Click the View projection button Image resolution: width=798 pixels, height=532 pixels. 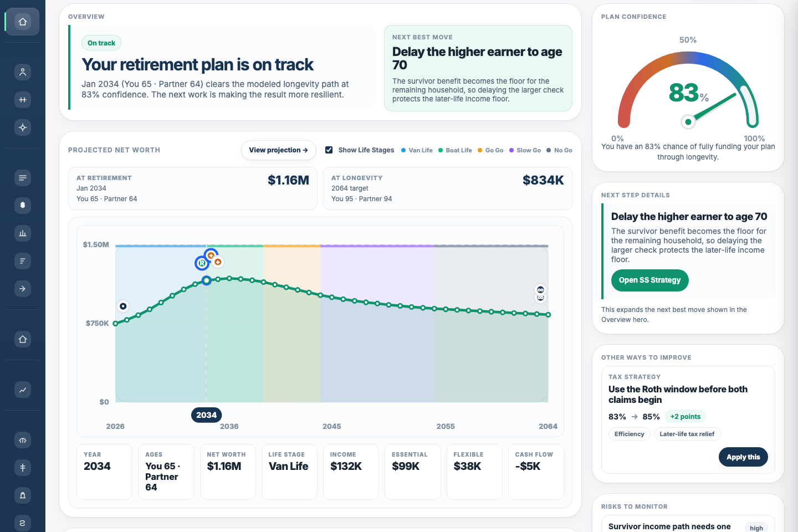click(x=278, y=150)
